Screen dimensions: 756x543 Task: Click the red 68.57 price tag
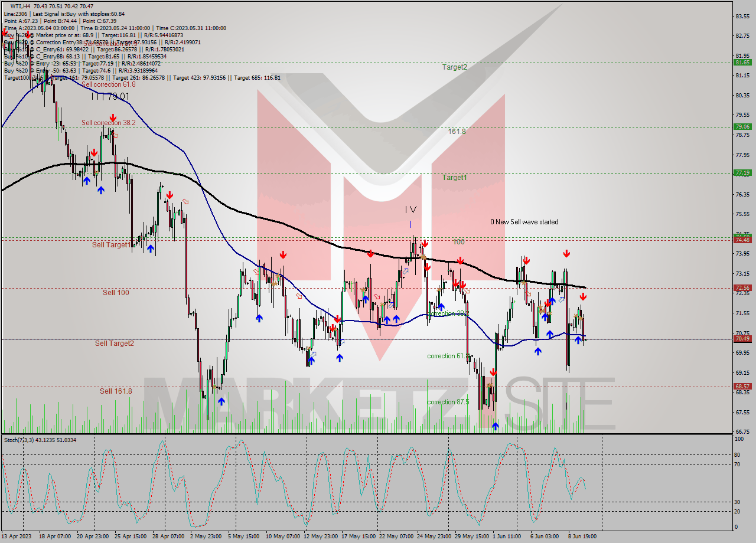point(742,386)
